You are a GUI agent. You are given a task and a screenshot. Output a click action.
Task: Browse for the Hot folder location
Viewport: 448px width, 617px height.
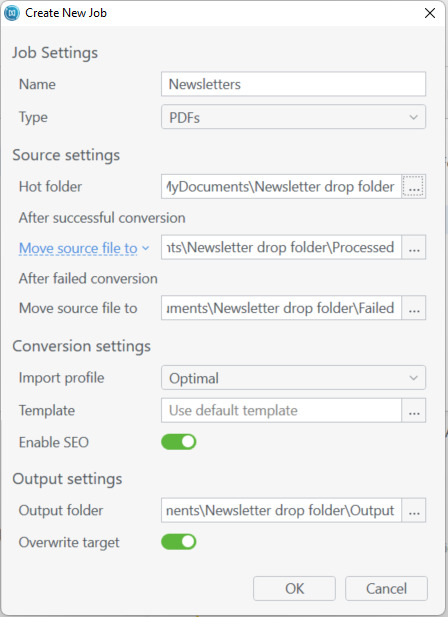pos(413,187)
